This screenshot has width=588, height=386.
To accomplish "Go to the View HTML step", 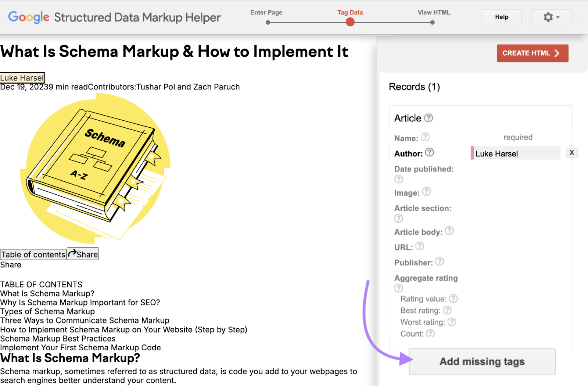I will pos(434,13).
